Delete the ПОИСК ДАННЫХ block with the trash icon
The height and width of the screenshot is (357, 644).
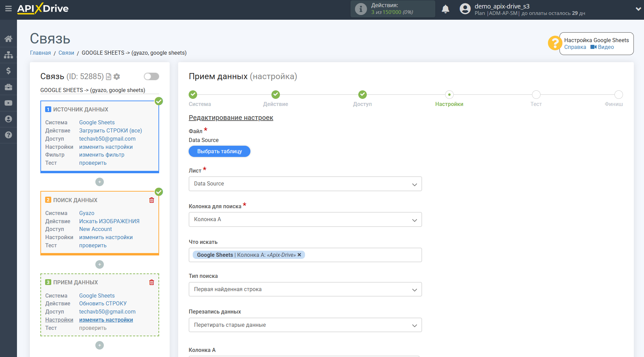pyautogui.click(x=152, y=200)
